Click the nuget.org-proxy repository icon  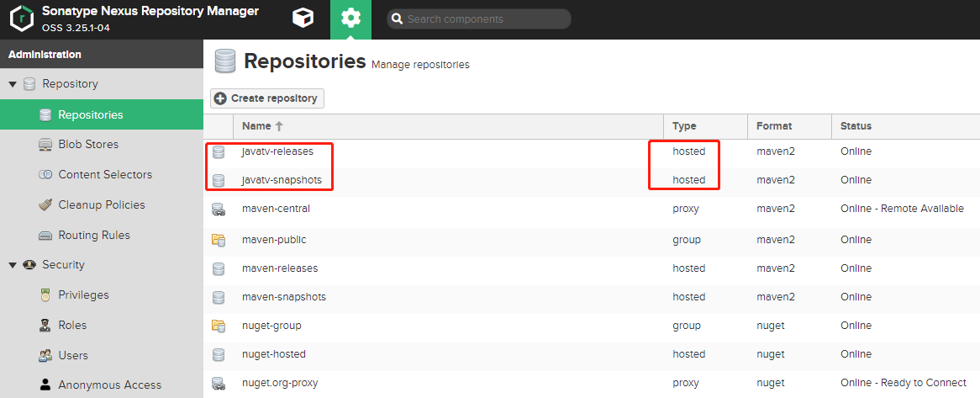tap(219, 384)
